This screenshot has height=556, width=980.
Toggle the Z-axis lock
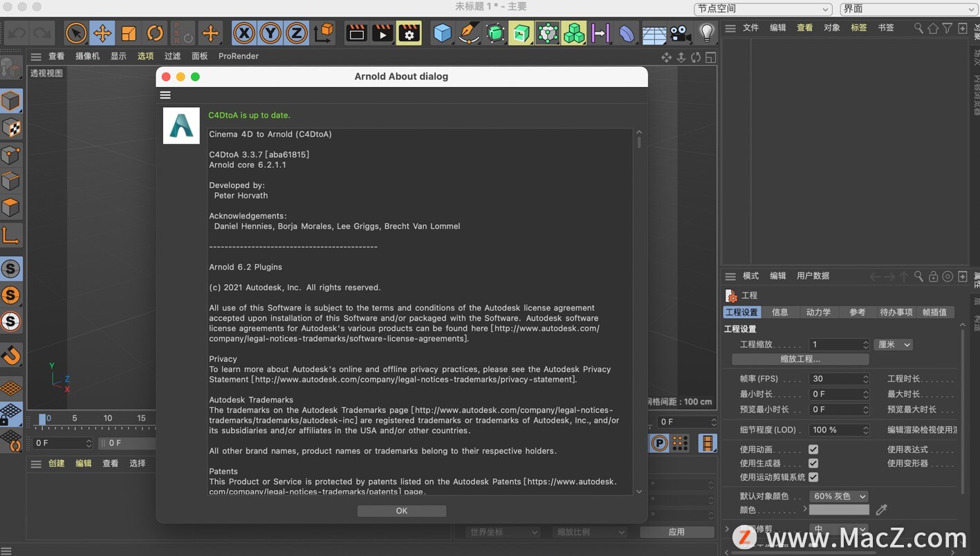(297, 33)
